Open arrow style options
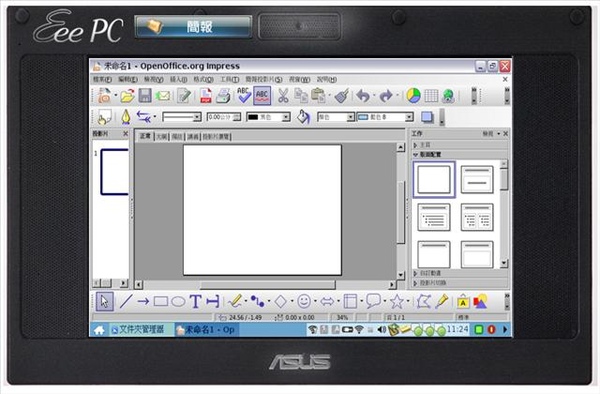 click(x=143, y=117)
